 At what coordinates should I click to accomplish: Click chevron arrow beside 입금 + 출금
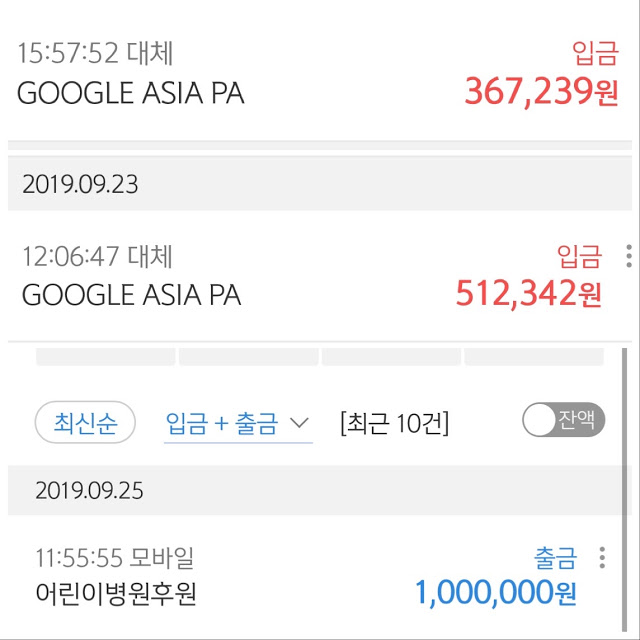pos(300,422)
